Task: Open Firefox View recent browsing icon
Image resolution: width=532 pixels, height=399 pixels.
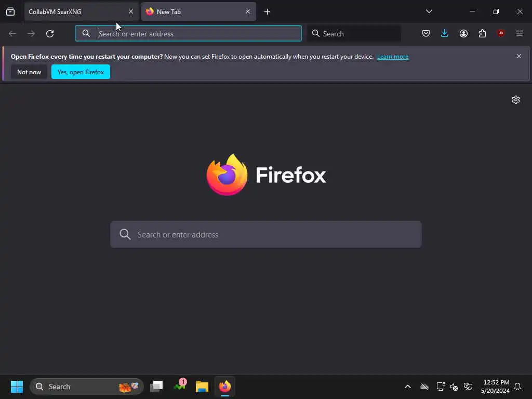Action: coord(10,11)
